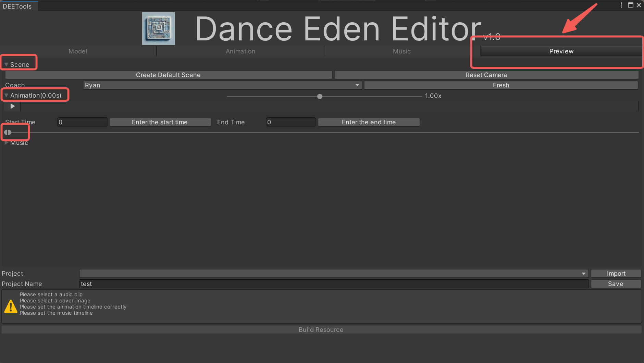Click 'Please select a cover image' message
This screenshot has height=363, width=644.
55,300
